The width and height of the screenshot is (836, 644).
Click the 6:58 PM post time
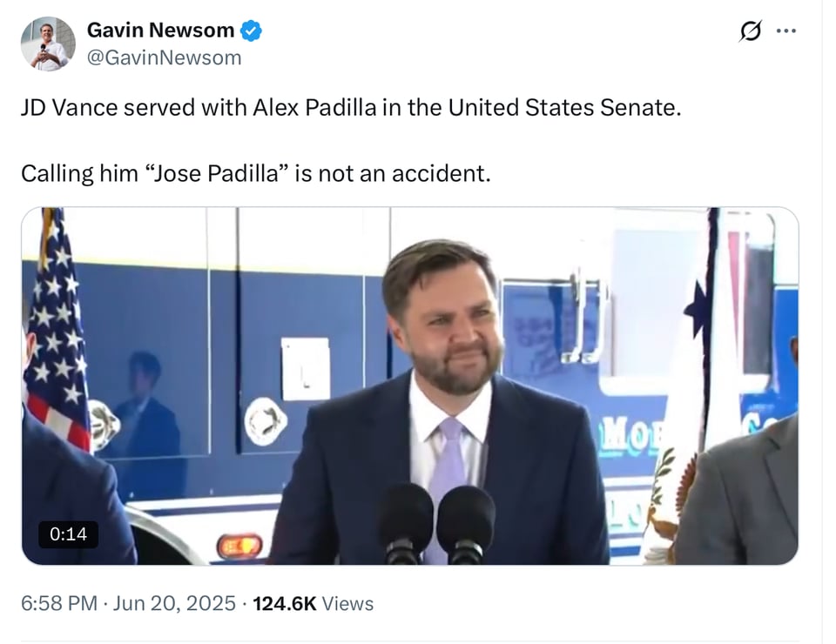pos(58,603)
